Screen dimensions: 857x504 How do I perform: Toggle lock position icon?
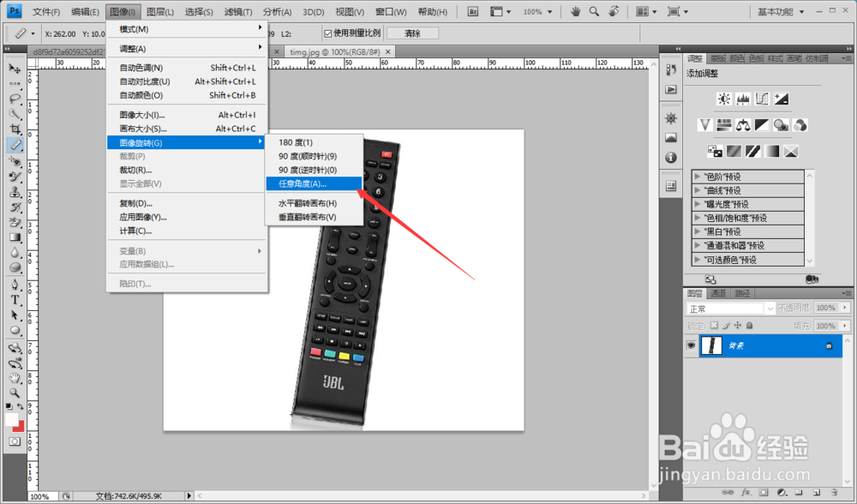[738, 325]
